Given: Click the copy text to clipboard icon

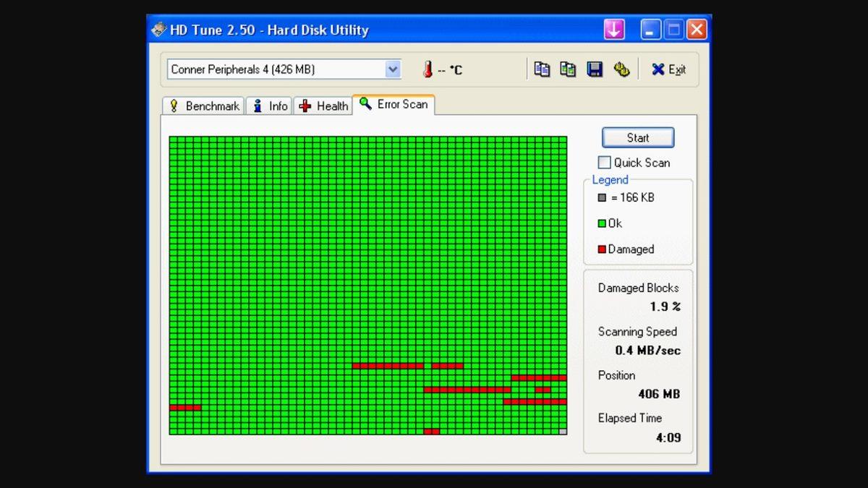Looking at the screenshot, I should pos(542,69).
